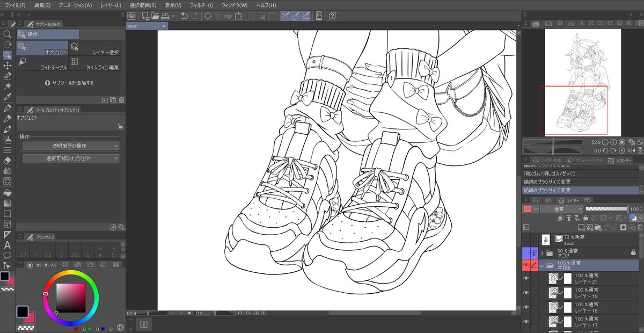Open 透明箇所の操作 dropdown
Screen dimensions: 644x333
coord(71,146)
